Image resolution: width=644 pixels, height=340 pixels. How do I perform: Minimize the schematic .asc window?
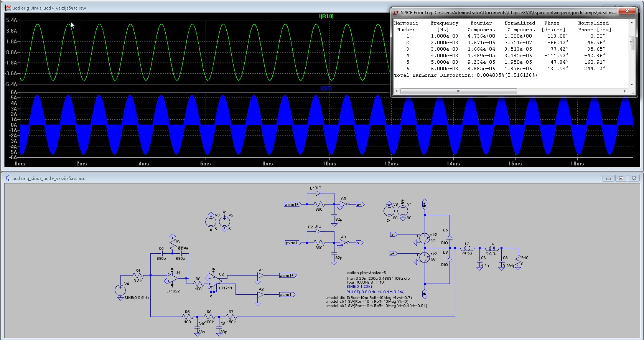608,178
